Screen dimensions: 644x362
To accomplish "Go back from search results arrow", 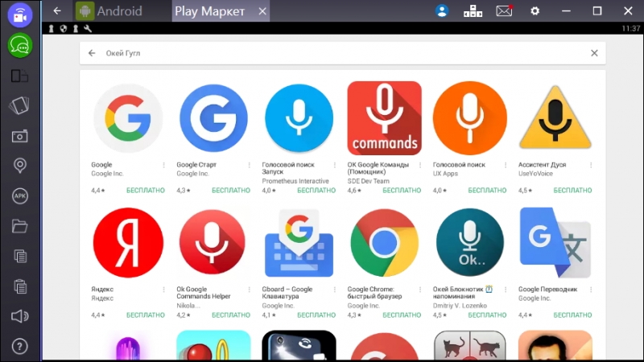I will (92, 53).
